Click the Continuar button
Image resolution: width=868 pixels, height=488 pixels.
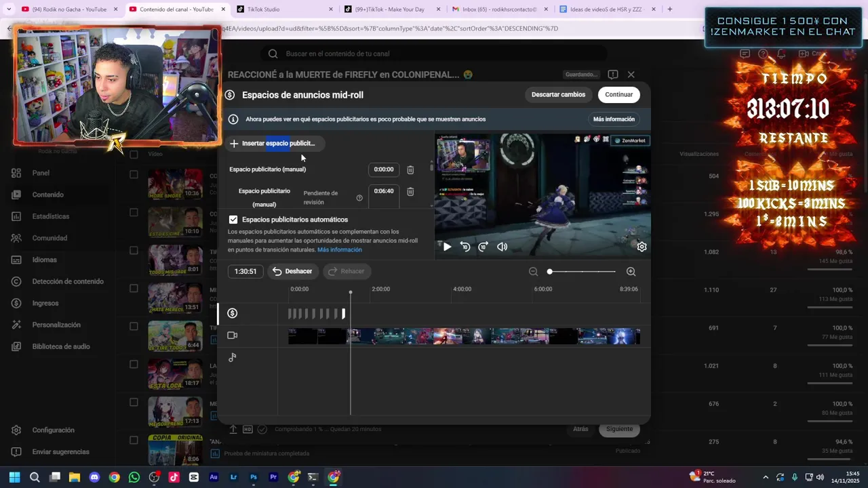coord(618,95)
